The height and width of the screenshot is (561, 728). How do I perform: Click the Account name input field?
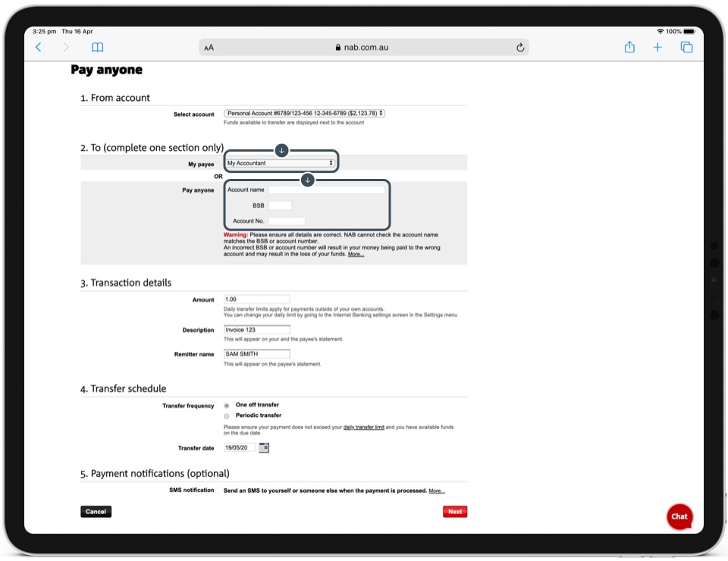click(x=327, y=190)
